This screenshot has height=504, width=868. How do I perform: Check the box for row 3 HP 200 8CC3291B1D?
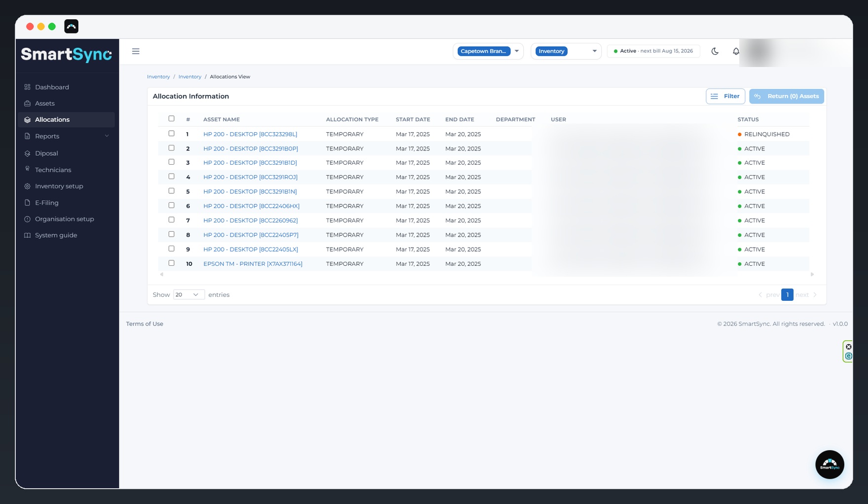pos(172,162)
